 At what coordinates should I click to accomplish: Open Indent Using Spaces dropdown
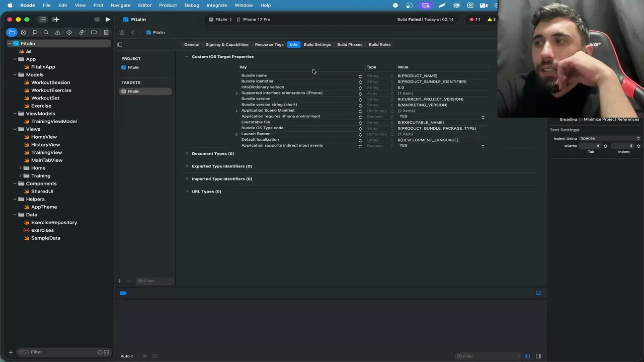[610, 138]
